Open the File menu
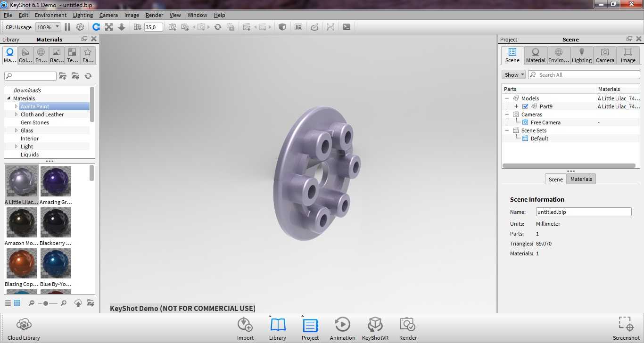644x343 pixels. (x=8, y=15)
